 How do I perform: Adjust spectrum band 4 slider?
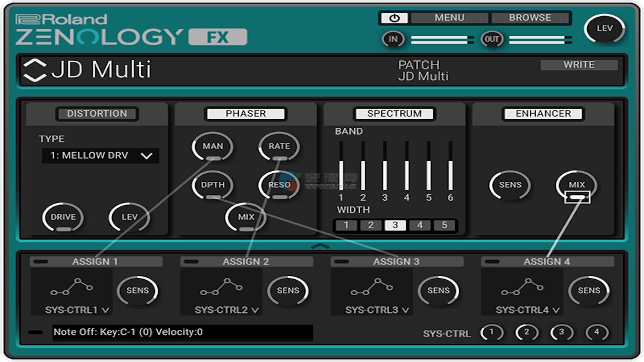tap(407, 166)
